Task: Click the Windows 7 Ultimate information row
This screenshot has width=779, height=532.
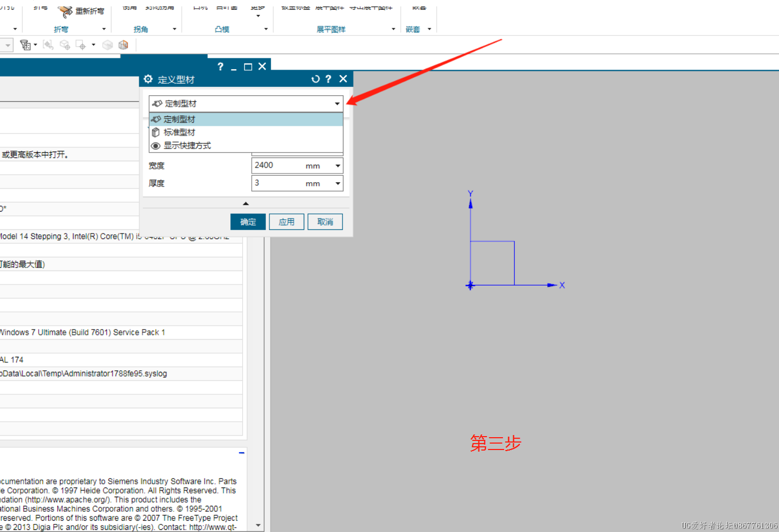Action: click(x=121, y=333)
